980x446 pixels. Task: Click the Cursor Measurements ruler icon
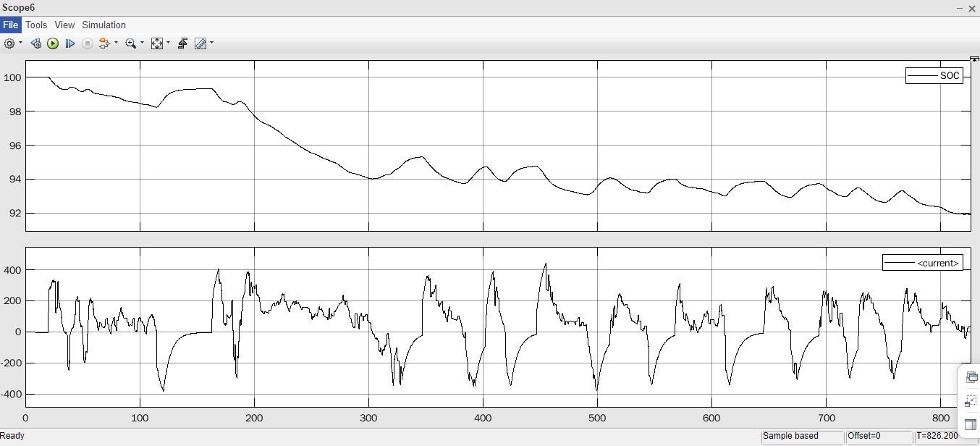(200, 43)
